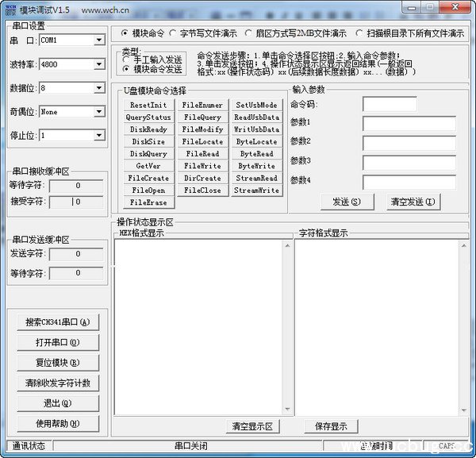476x458 pixels.
Task: Click 搜索CH341串口 button
Action: tap(57, 322)
